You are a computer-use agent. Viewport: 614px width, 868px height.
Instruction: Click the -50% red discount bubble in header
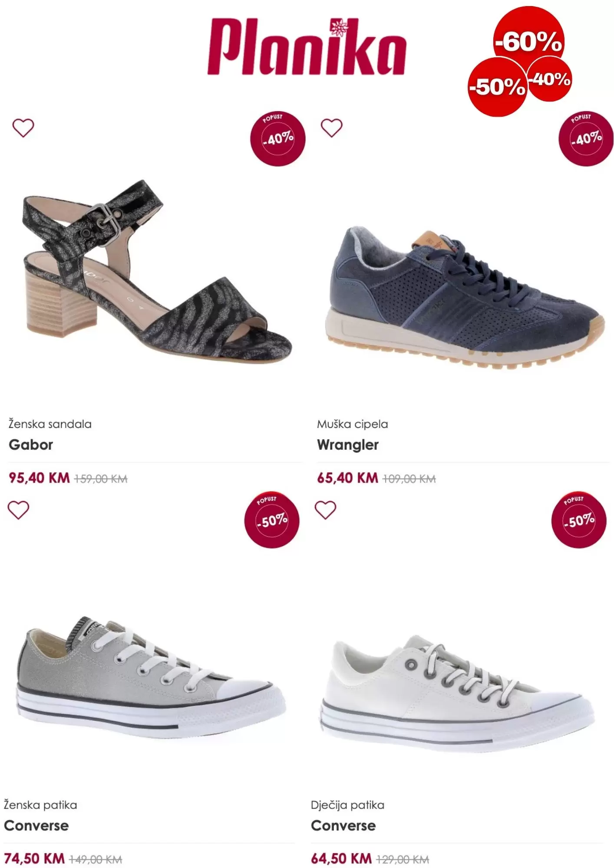pos(497,86)
